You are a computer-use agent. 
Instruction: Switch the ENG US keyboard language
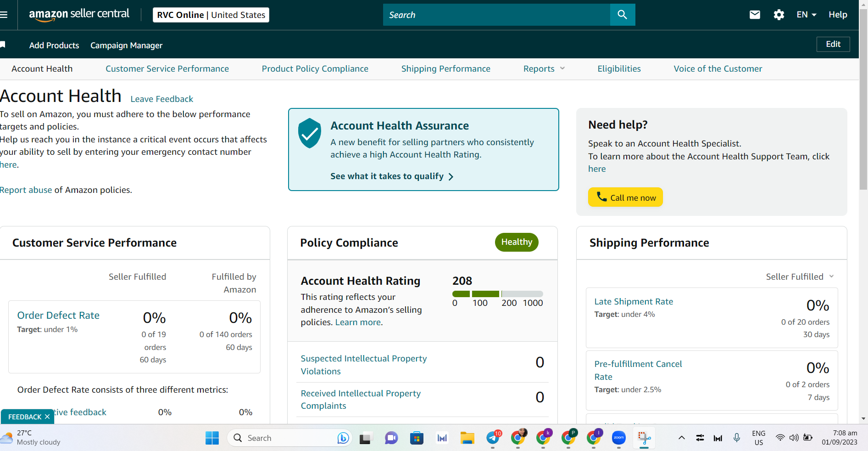click(x=759, y=438)
